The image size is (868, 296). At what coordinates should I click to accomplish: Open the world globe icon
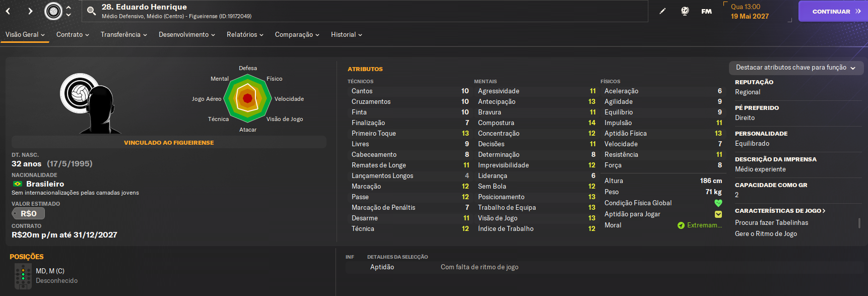coord(685,11)
